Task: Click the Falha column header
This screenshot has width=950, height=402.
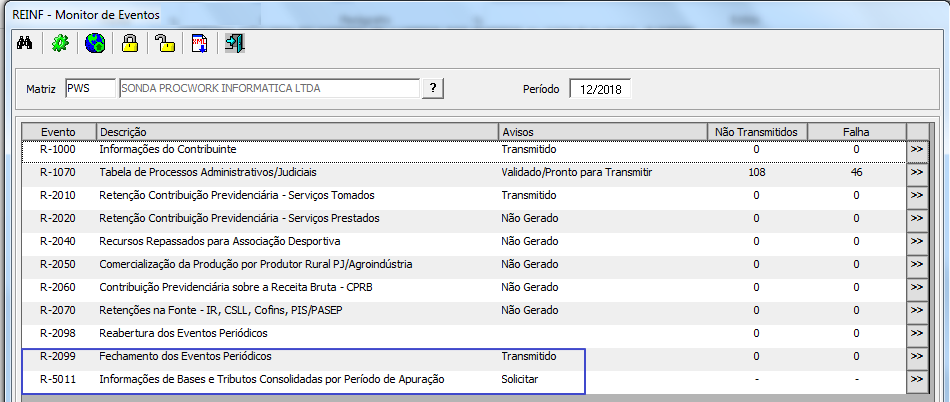Action: click(x=857, y=131)
